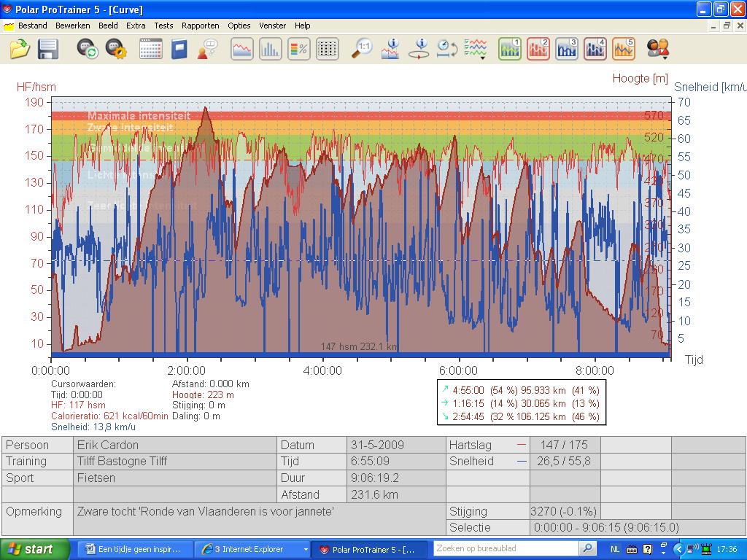
Task: Open the Tests menu
Action: click(163, 26)
